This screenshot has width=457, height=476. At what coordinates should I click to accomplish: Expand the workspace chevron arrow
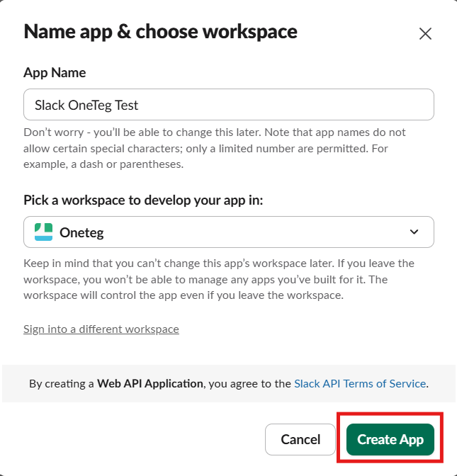[414, 232]
